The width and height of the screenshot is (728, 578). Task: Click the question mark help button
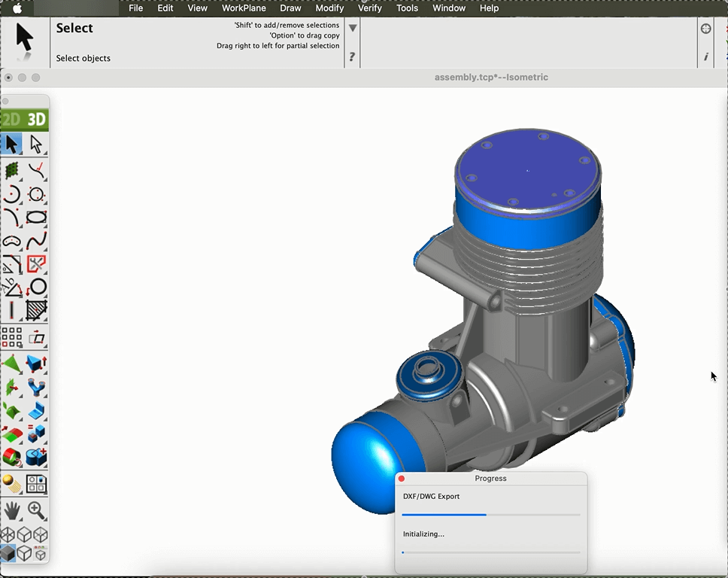tap(352, 56)
